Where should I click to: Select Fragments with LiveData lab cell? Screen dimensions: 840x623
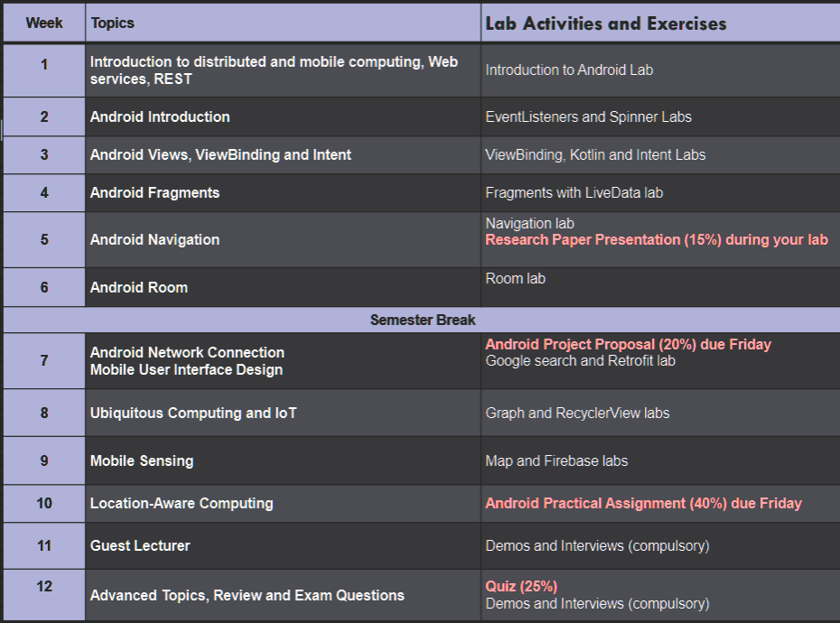tap(660, 193)
